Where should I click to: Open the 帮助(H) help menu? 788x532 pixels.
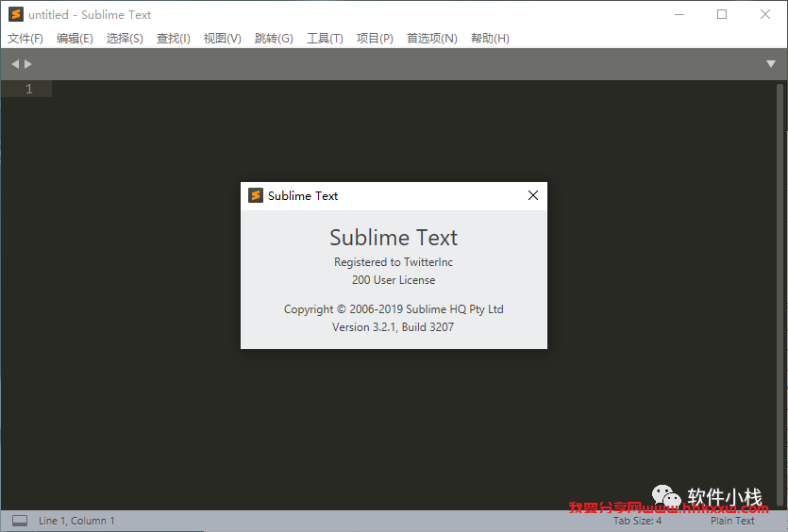(490, 38)
